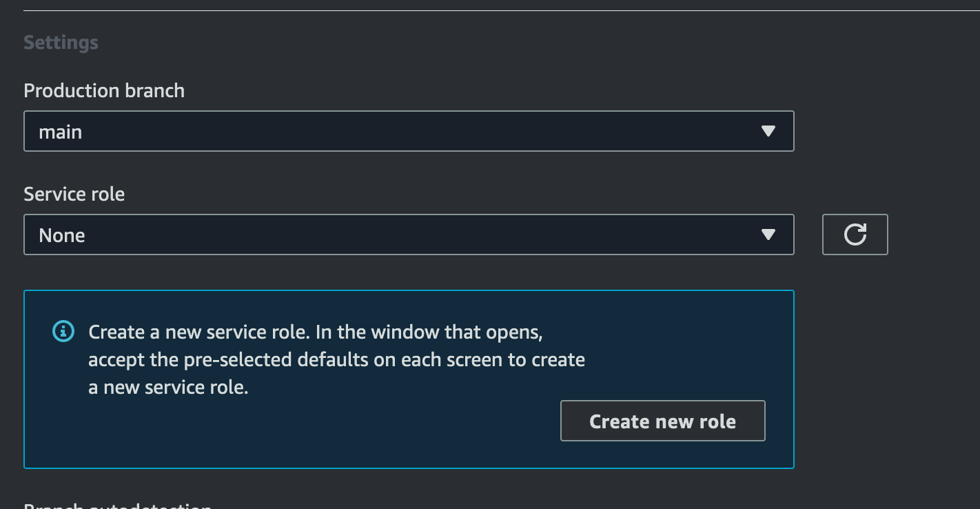
Task: Click the Branch autodetection heading
Action: [117, 506]
